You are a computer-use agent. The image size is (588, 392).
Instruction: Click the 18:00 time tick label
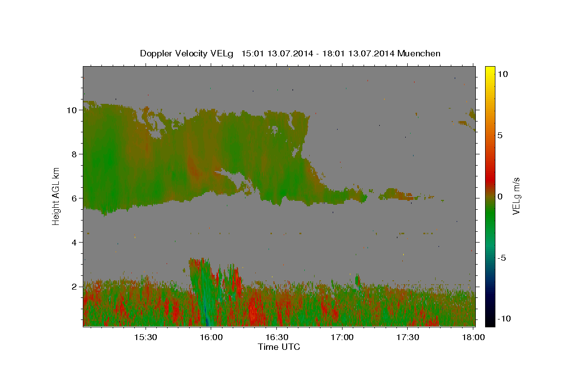[473, 338]
